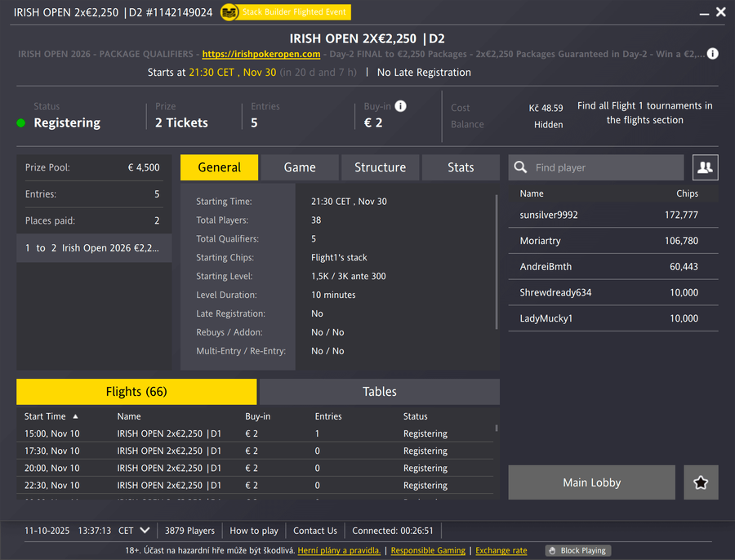Viewport: 735px width, 560px height.
Task: Open the Responsible Gaming link
Action: coord(428,551)
